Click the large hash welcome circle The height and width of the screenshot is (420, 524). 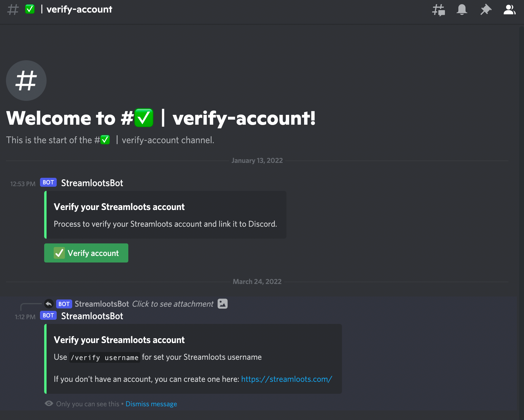[26, 81]
